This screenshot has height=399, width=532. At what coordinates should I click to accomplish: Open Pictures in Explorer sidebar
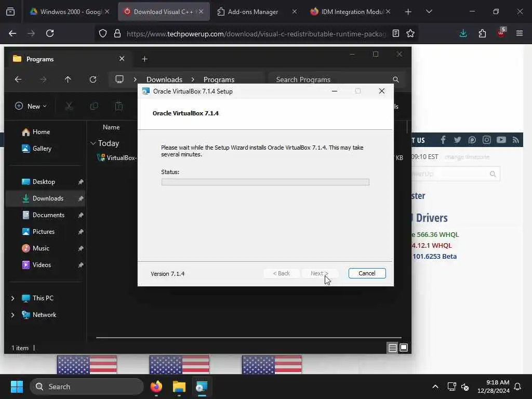pos(44,232)
